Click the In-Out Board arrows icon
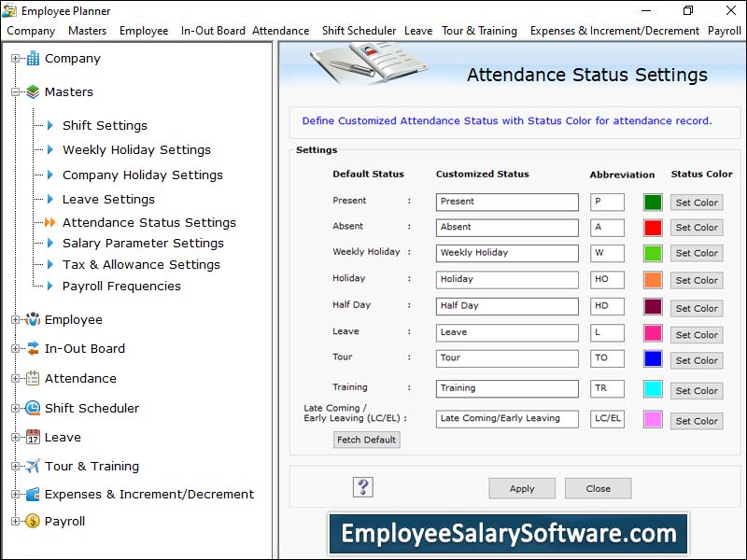The height and width of the screenshot is (560, 747). (33, 349)
